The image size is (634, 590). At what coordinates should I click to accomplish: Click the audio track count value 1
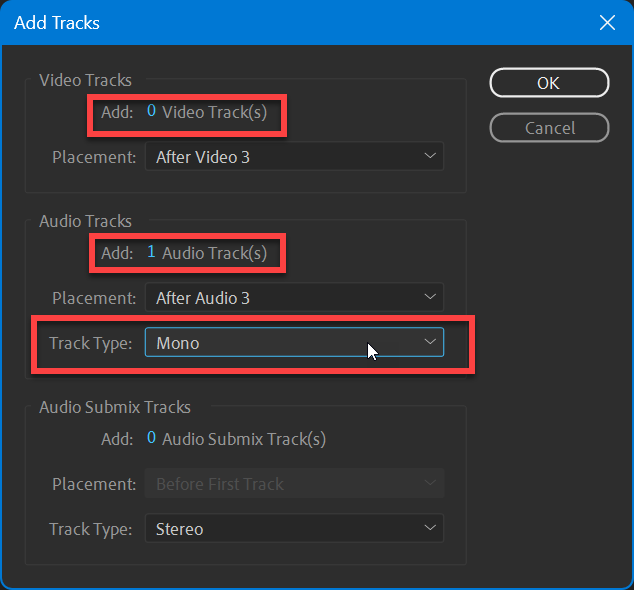click(x=152, y=253)
